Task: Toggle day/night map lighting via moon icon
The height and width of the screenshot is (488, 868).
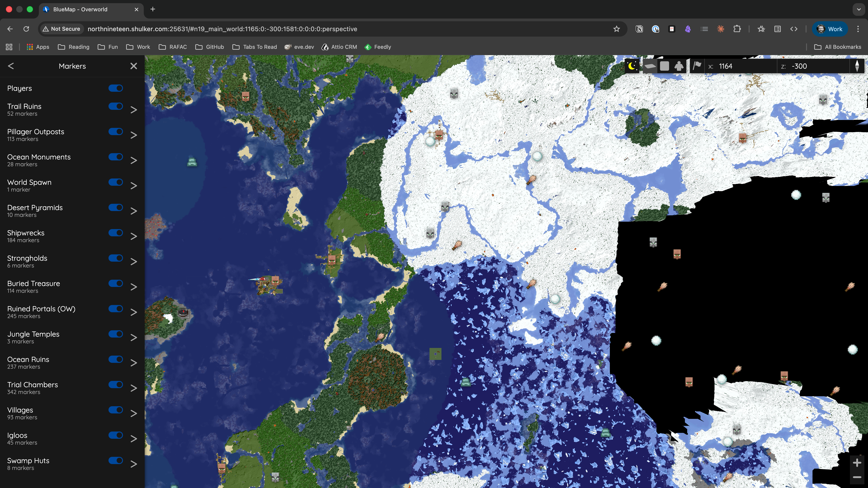Action: pos(632,66)
